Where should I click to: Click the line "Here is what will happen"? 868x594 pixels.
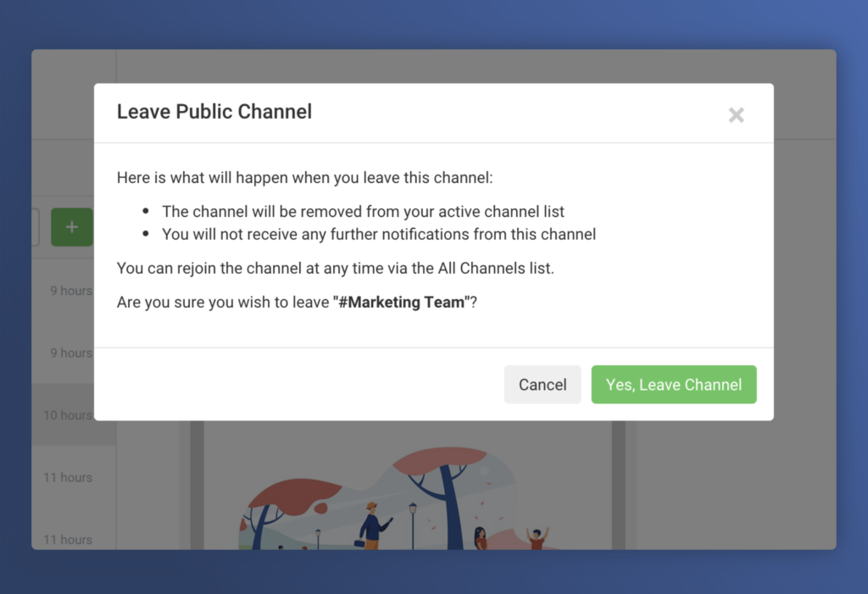(304, 178)
